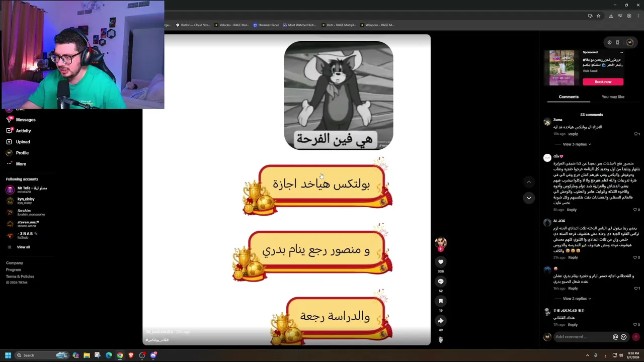The image size is (644, 362).
Task: Like the TikTok video with the heart icon
Action: tap(441, 261)
